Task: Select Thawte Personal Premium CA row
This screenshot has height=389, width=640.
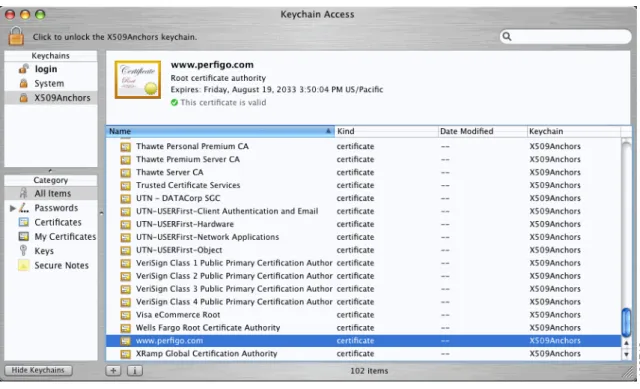Action: tap(364, 146)
